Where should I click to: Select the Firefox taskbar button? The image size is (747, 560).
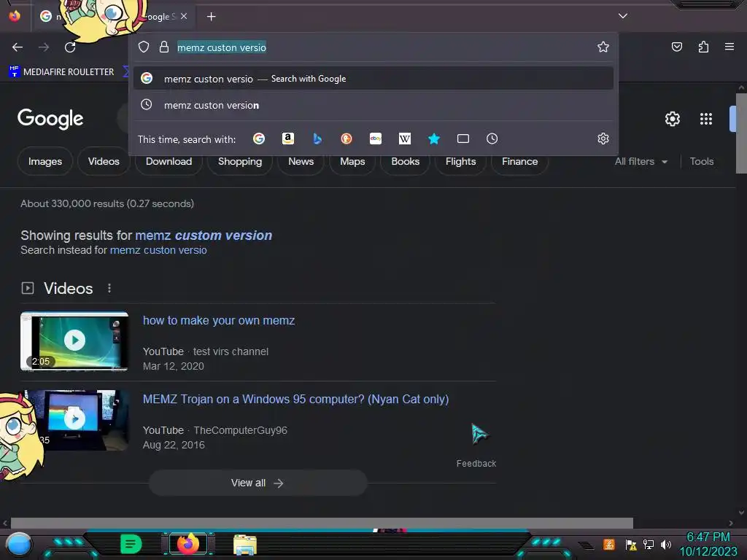click(187, 544)
